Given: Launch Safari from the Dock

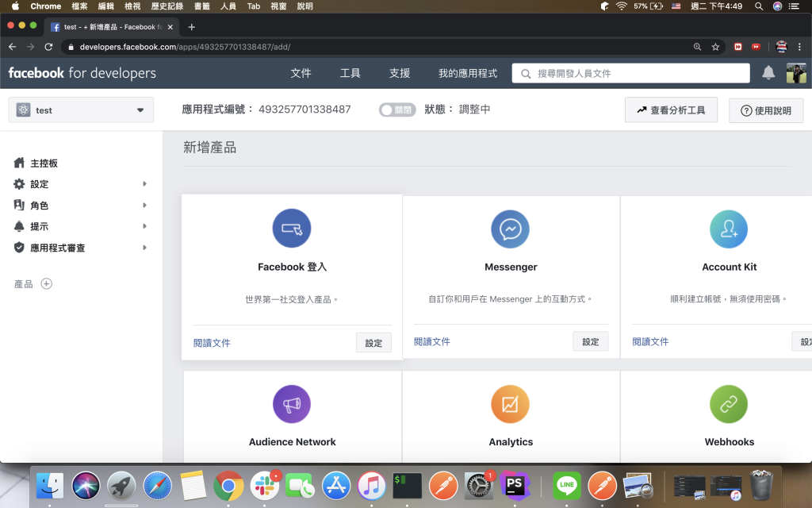Looking at the screenshot, I should pos(158,487).
